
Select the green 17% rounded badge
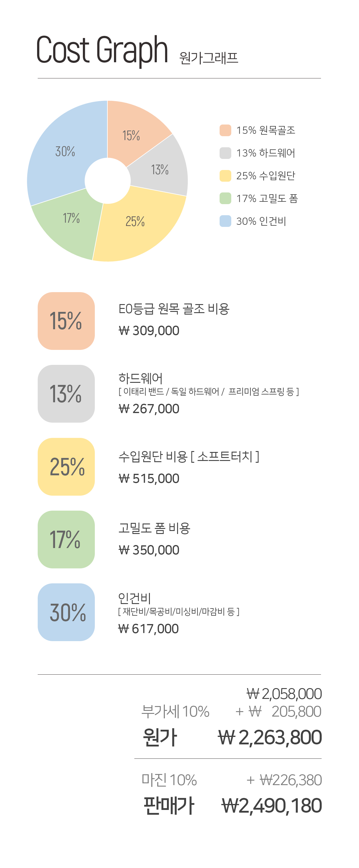66,539
